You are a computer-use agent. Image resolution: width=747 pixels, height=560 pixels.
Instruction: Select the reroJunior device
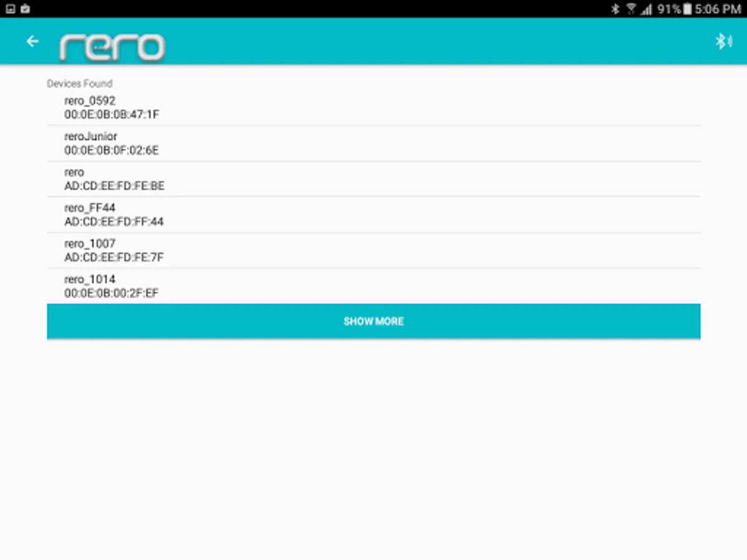[x=374, y=143]
